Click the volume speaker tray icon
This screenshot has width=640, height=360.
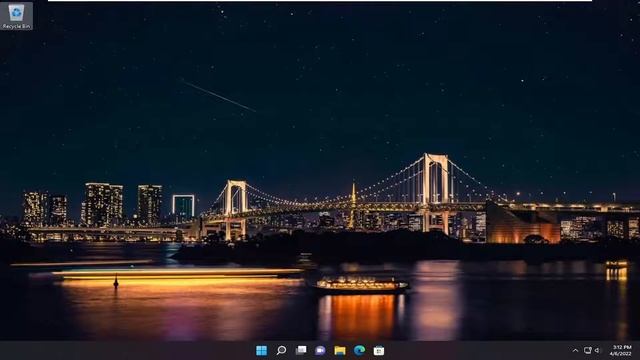tap(598, 350)
